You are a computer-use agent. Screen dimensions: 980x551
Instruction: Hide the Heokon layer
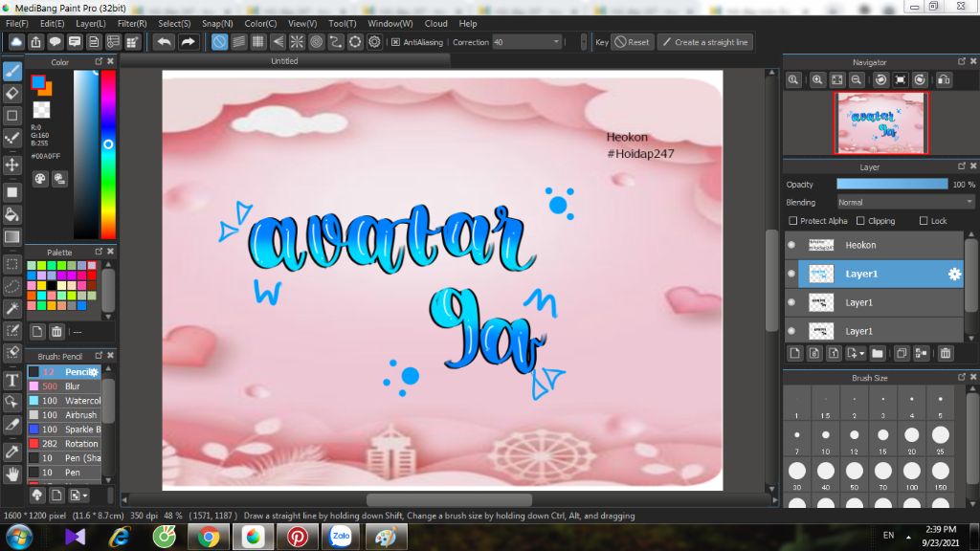pos(791,245)
